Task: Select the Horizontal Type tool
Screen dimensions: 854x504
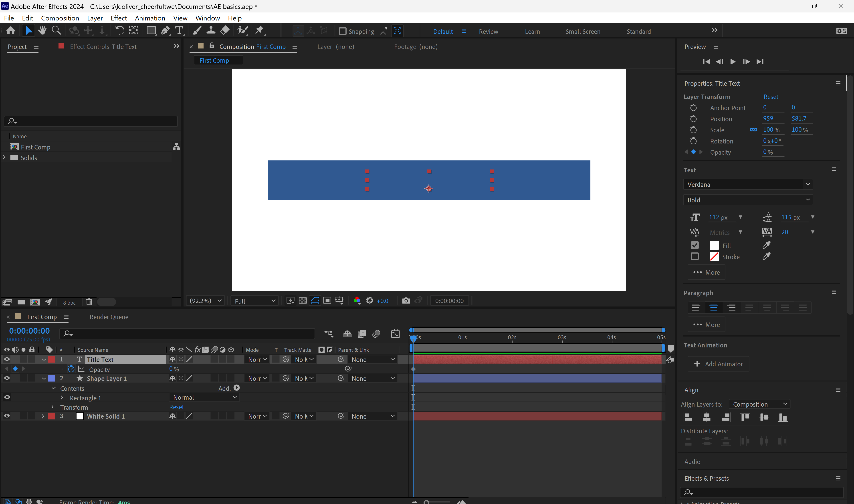Action: click(179, 30)
